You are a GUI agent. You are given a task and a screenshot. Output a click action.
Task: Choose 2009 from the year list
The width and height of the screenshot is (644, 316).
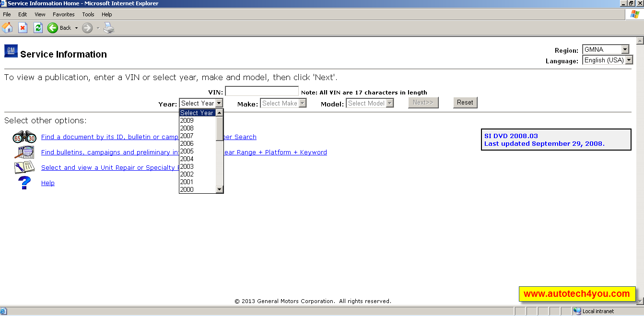(x=198, y=120)
